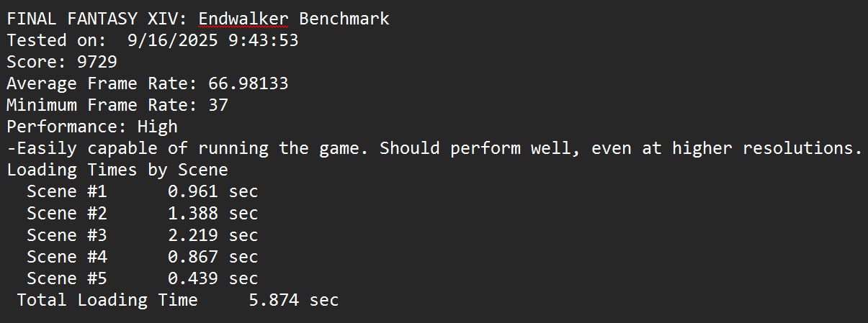This screenshot has height=323, width=868.
Task: Click the test time 9:43:53
Action: [264, 40]
